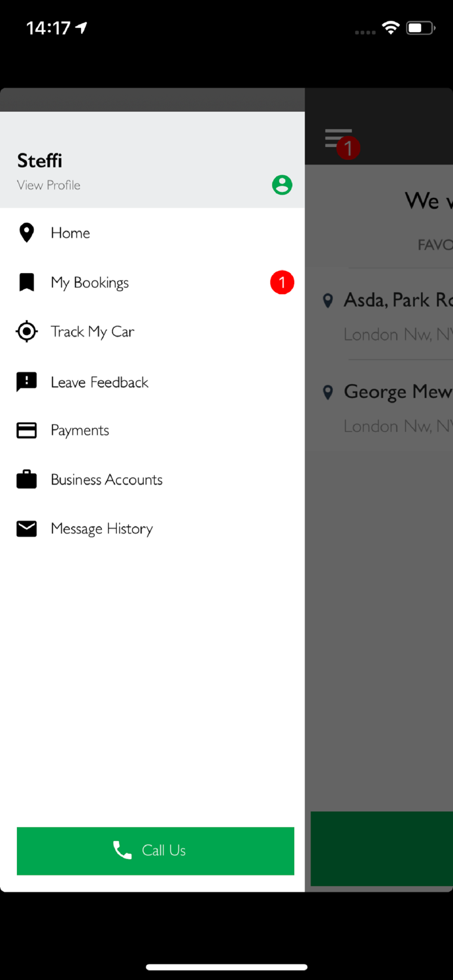This screenshot has height=980, width=453.
Task: Open My Bookings from the menu
Action: 90,282
